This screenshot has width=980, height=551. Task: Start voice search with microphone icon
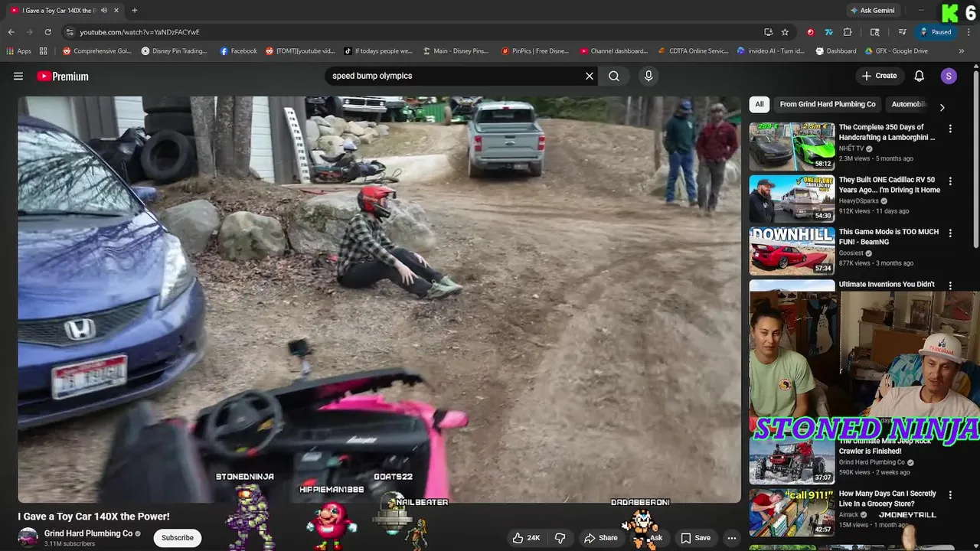point(648,76)
